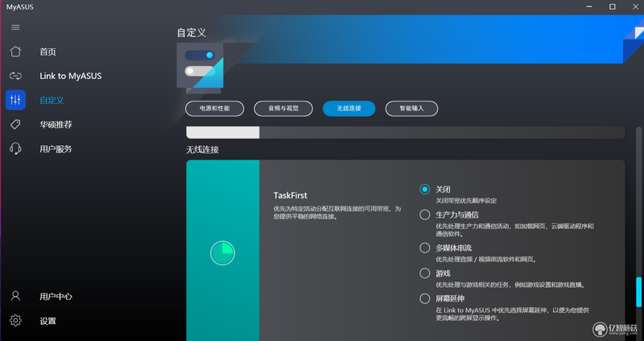The image size is (644, 341).
Task: Minimize the MyASUS window
Action: (589, 6)
